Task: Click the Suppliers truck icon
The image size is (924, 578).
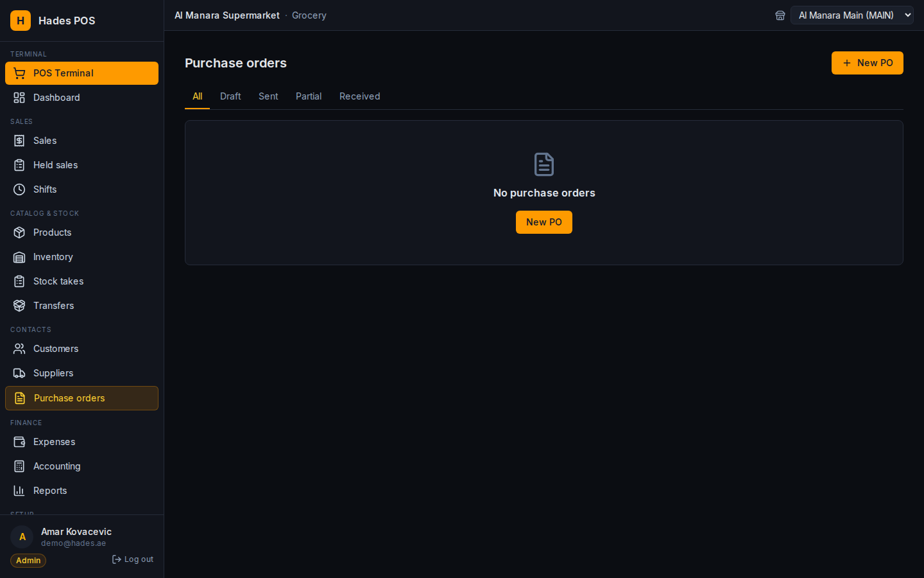Action: click(19, 373)
